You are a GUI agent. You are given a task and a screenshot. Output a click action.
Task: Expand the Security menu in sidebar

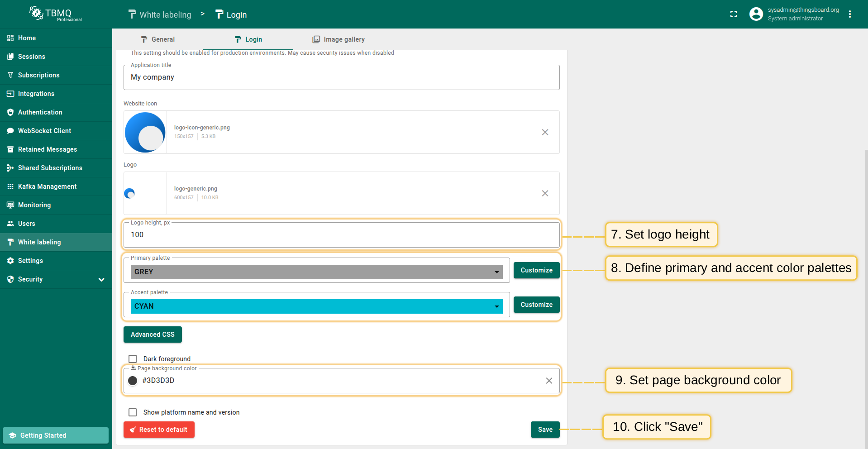click(101, 279)
